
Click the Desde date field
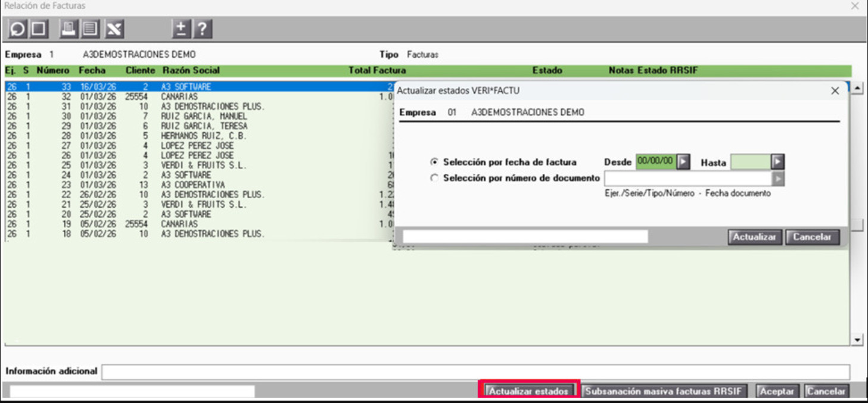click(x=656, y=162)
